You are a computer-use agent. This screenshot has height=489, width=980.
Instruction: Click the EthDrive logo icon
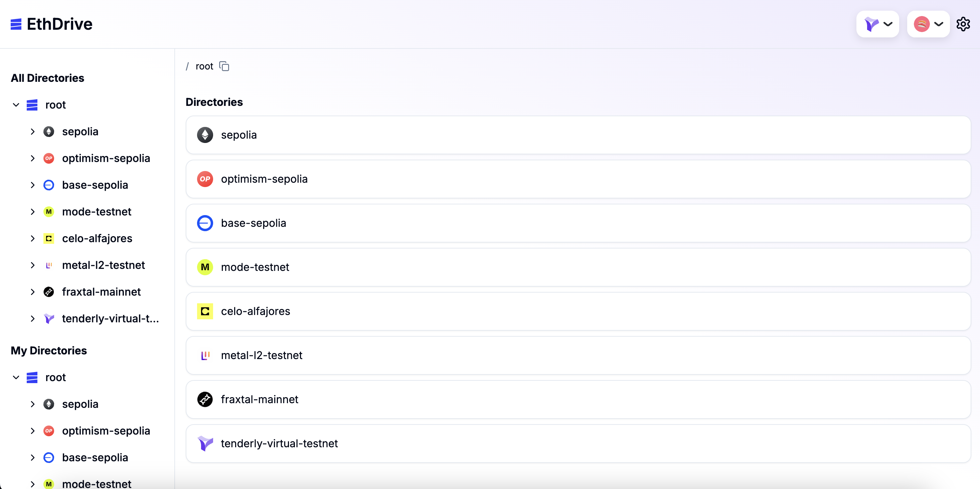(16, 24)
